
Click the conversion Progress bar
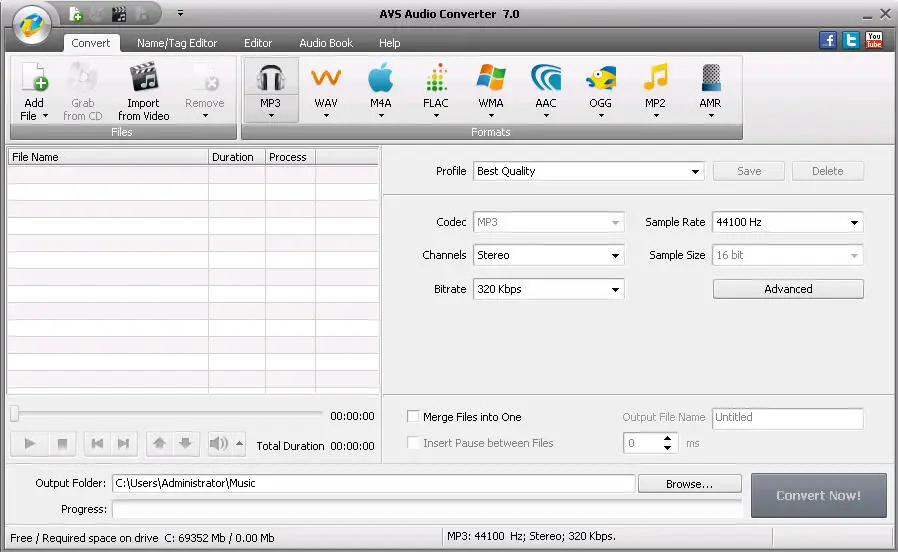(427, 508)
